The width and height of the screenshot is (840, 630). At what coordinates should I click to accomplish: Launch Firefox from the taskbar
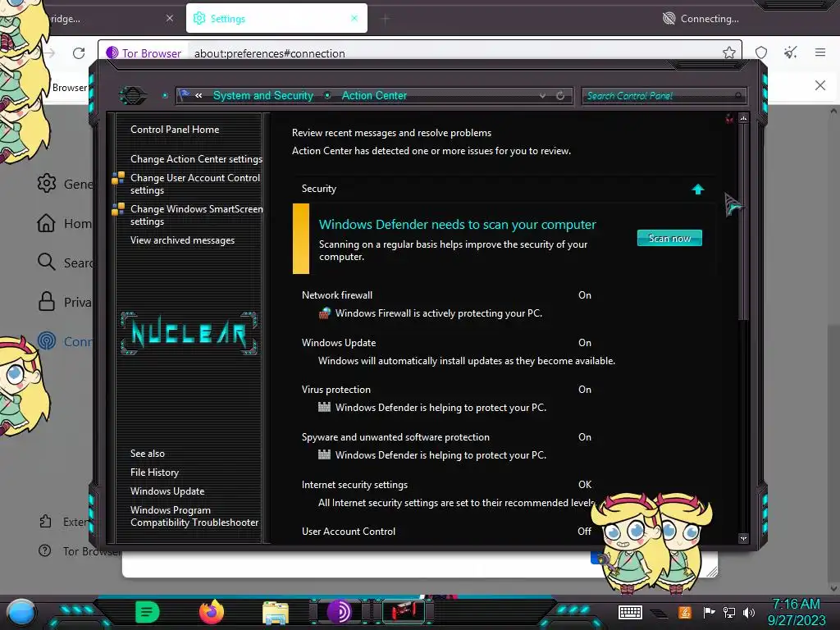(x=212, y=612)
